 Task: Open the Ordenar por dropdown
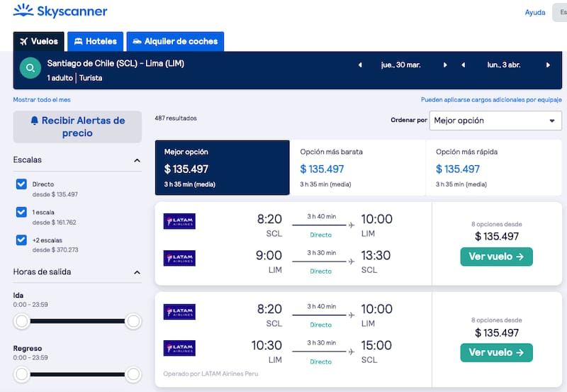point(496,121)
